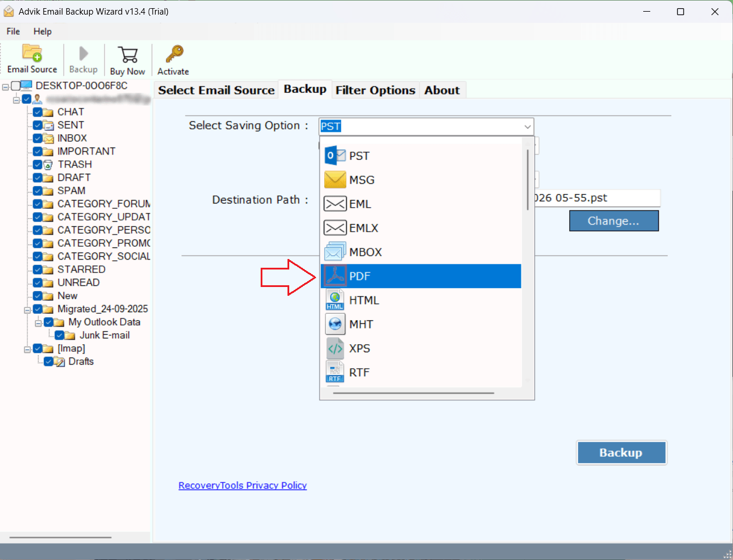Click the user account icon in tree
The height and width of the screenshot is (560, 733).
(37, 99)
